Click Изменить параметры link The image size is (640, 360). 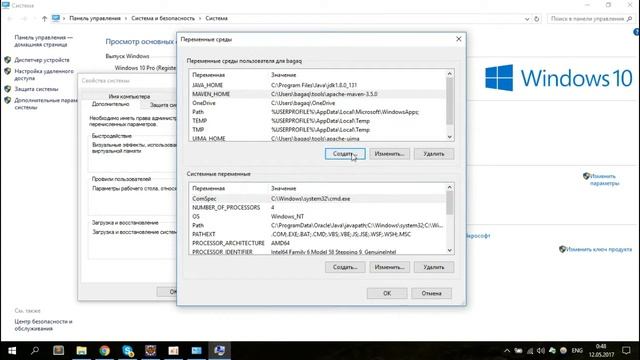[x=604, y=180]
